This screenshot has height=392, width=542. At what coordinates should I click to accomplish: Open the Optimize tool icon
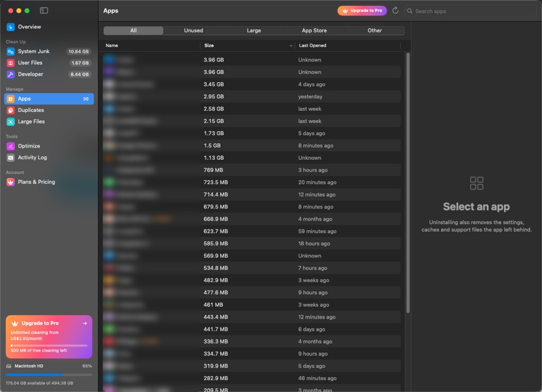(11, 146)
